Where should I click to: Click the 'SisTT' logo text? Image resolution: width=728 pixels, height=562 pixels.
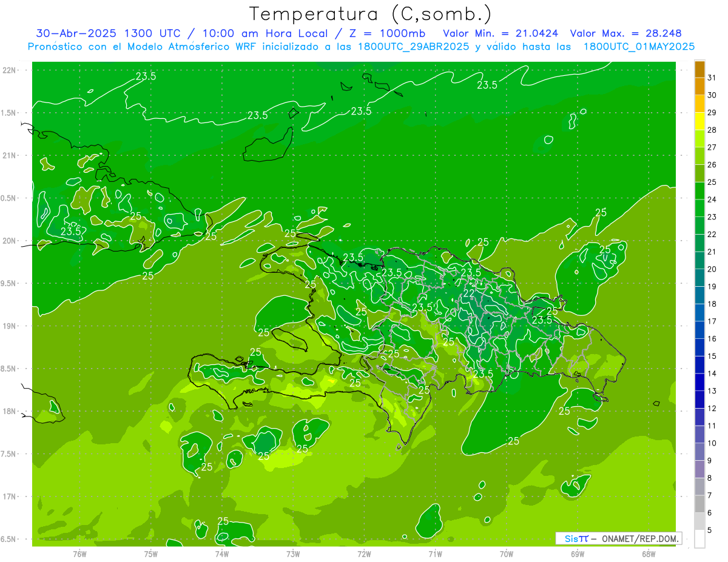point(576,538)
